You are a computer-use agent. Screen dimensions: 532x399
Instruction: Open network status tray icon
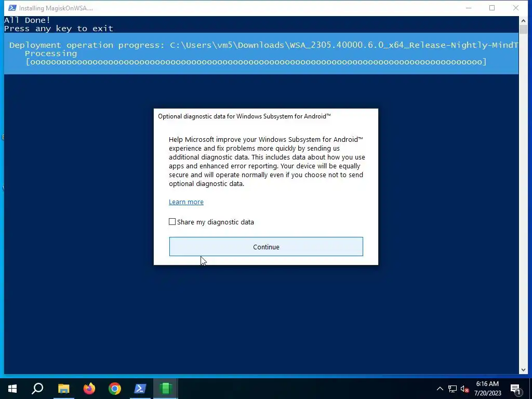(x=453, y=389)
